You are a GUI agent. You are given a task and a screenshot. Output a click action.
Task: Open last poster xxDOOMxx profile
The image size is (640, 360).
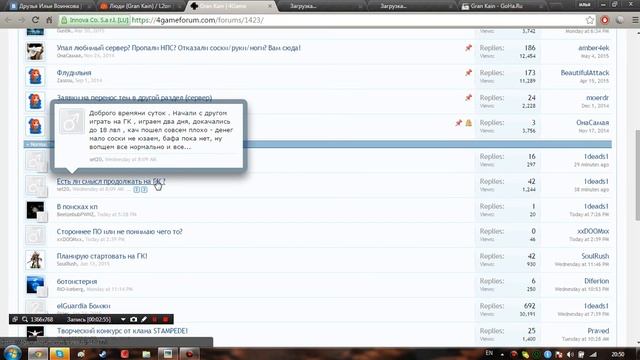(x=593, y=231)
